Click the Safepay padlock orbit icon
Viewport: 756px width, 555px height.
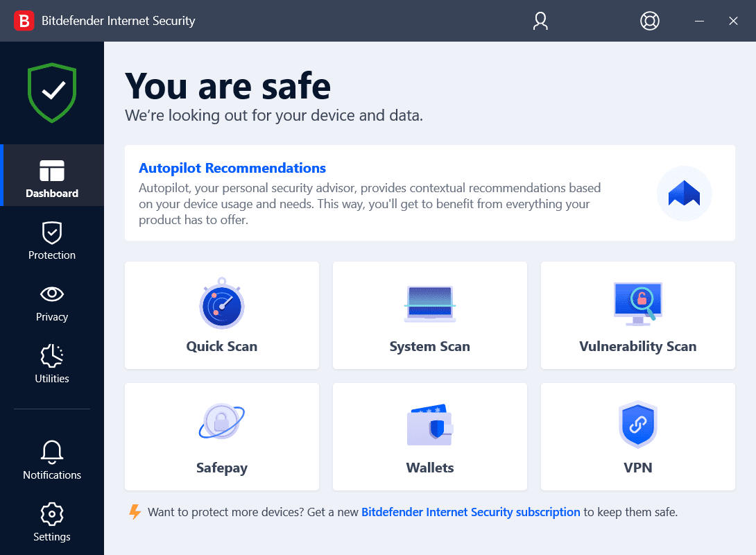pos(222,421)
